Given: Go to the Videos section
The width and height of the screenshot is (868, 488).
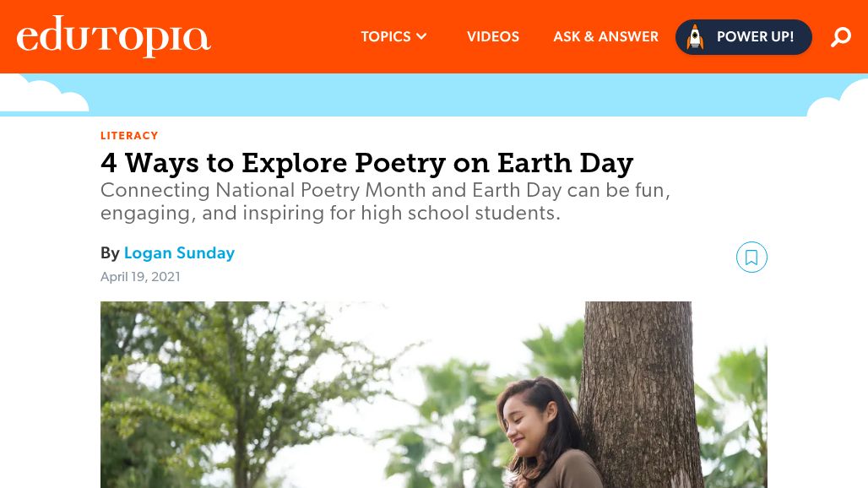Looking at the screenshot, I should 493,37.
